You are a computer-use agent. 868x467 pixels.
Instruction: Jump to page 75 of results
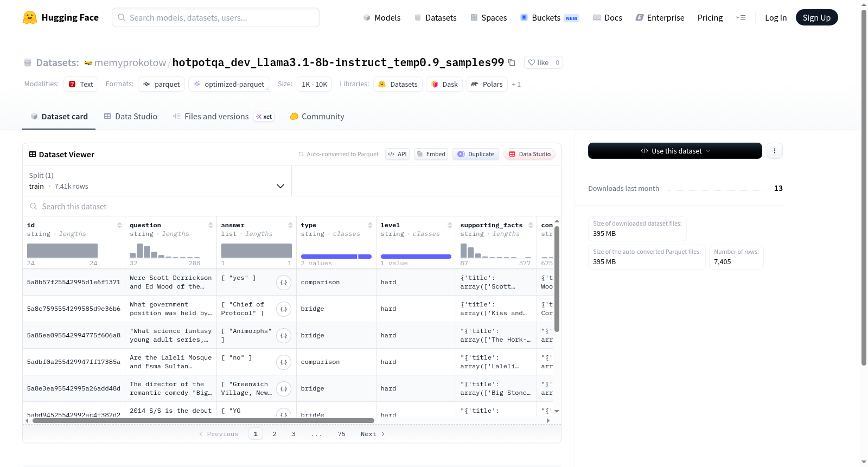(x=342, y=434)
